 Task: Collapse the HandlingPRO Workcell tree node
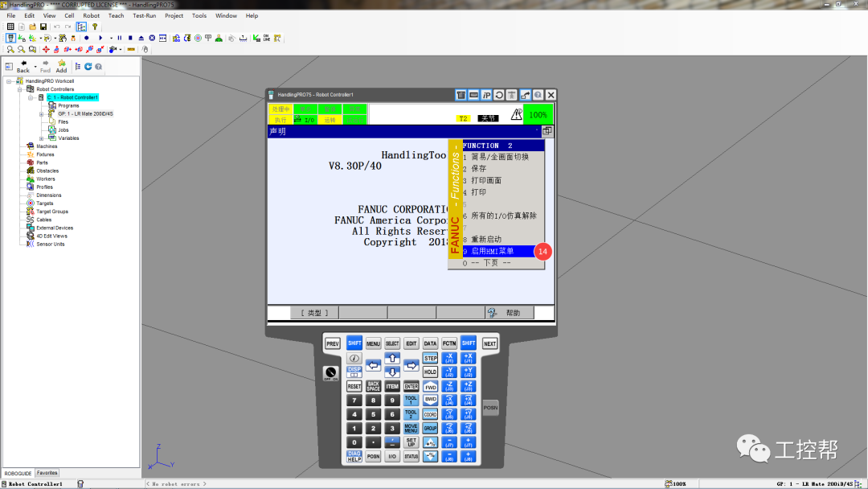click(9, 81)
